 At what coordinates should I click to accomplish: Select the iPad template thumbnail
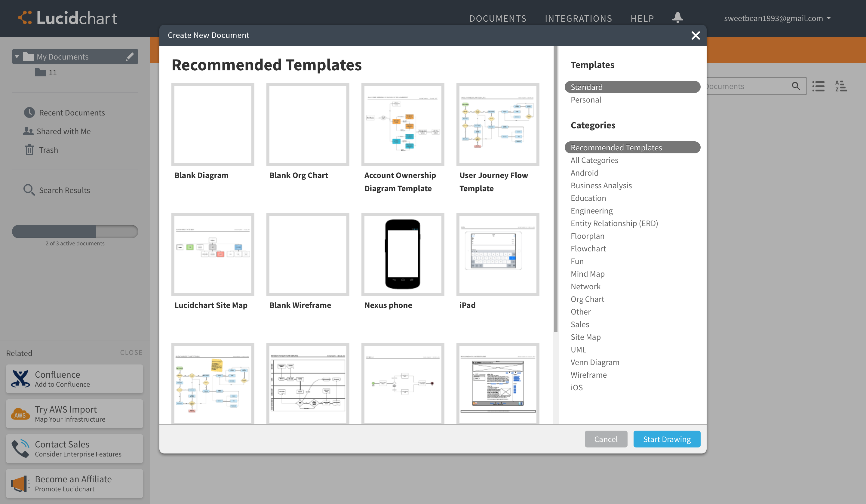498,254
